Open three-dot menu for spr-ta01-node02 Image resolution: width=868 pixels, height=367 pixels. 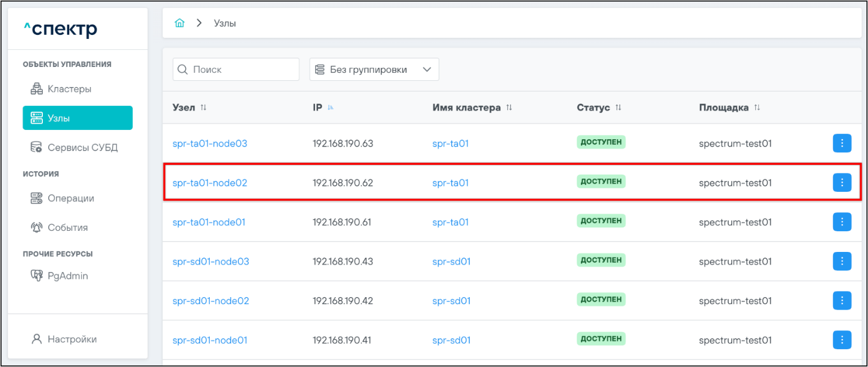pyautogui.click(x=842, y=183)
